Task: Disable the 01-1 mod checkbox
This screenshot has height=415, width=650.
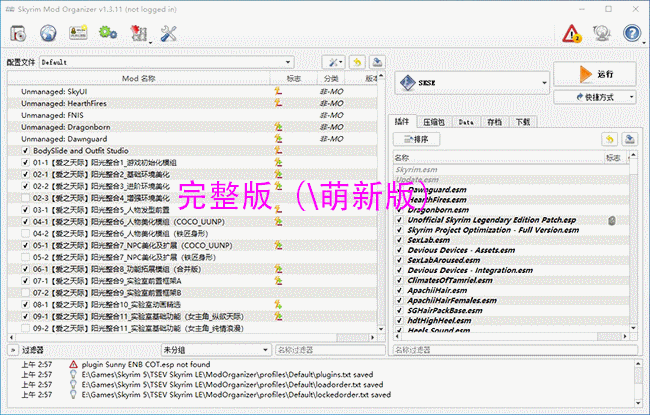Action: pyautogui.click(x=25, y=163)
